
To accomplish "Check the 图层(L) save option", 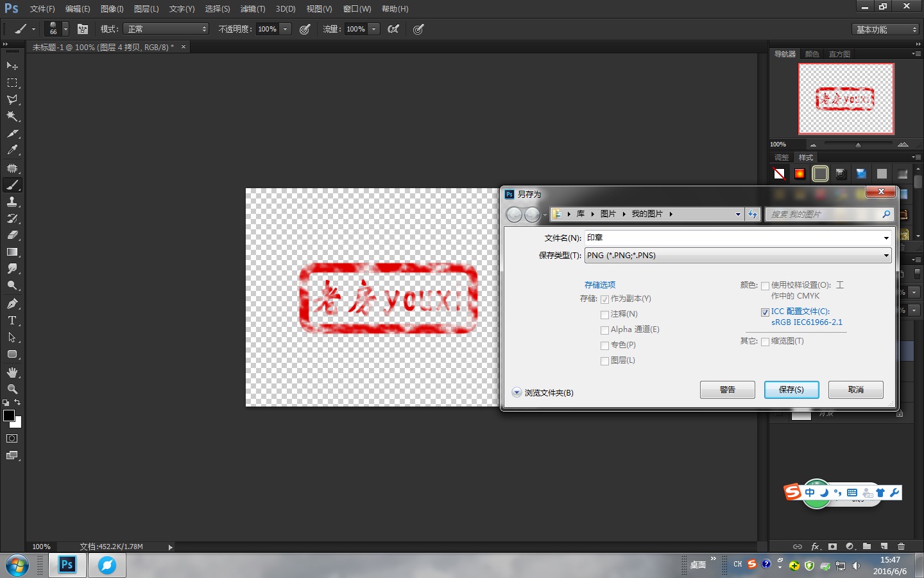I will (604, 360).
